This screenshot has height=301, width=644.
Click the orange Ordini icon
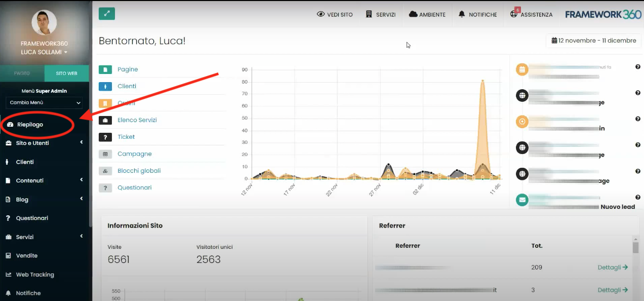[105, 103]
